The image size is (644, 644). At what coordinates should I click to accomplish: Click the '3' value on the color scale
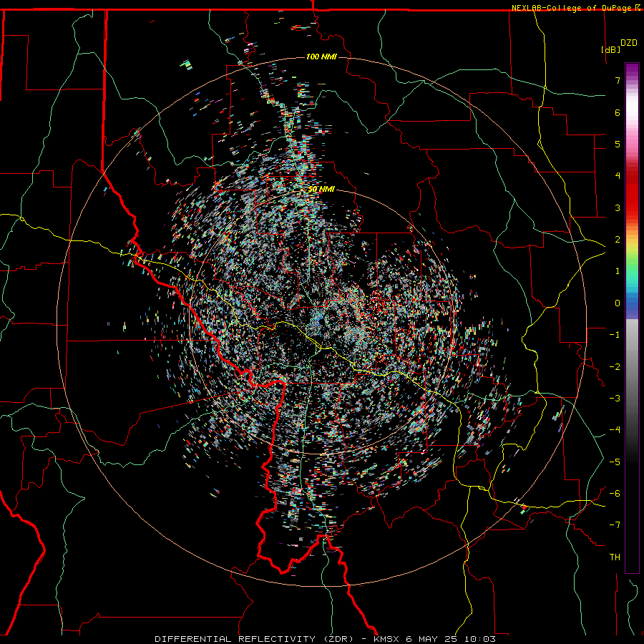[x=618, y=208]
